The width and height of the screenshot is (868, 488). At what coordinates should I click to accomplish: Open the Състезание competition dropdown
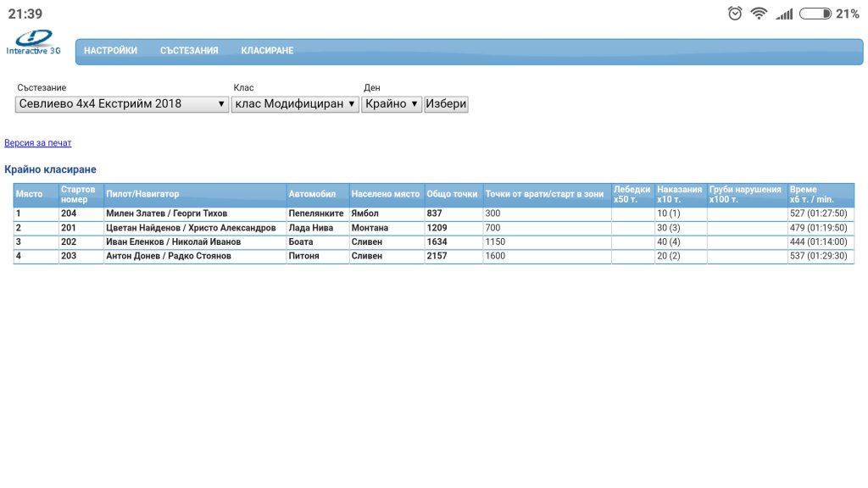122,104
